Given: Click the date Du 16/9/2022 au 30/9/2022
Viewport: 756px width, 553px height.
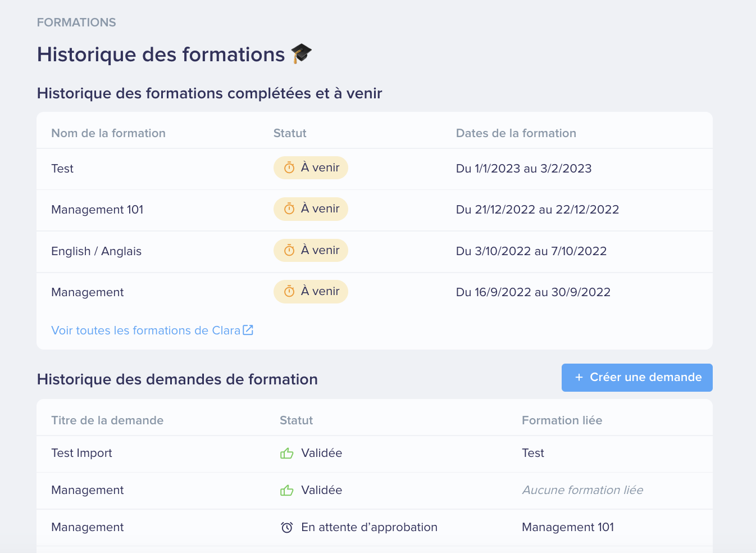Looking at the screenshot, I should 533,292.
